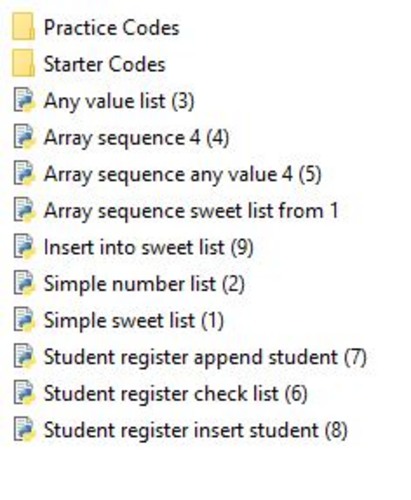Click icon of Student register insert student (8)

click(x=24, y=429)
